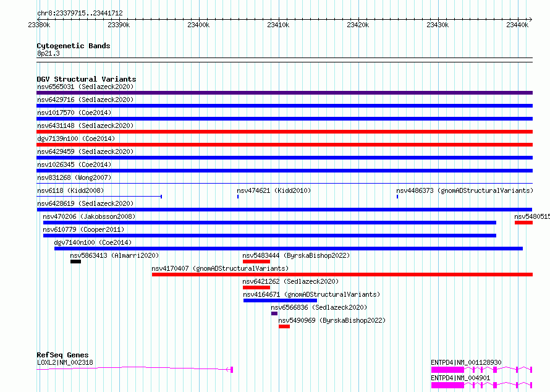Click the ENTPD4|NM_004901 gene label
Viewport: 550px width, 392px height.
coord(460,378)
